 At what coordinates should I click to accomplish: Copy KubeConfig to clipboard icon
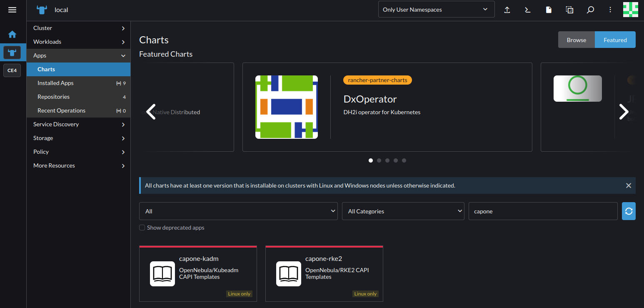coord(569,10)
